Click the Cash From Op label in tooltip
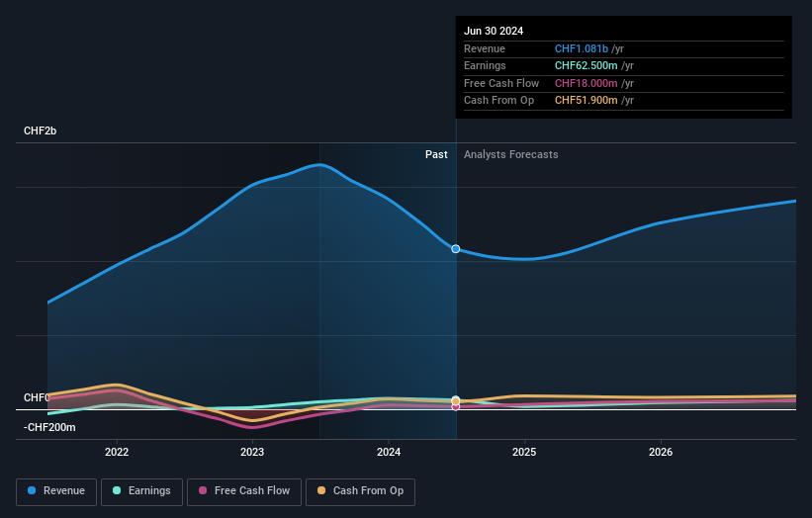Image resolution: width=812 pixels, height=518 pixels. 498,101
